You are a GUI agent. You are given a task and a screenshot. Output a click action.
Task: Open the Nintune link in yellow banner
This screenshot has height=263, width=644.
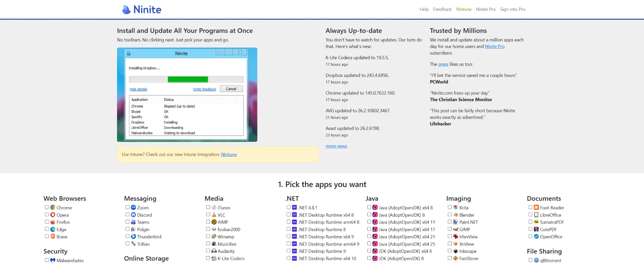coord(229,154)
